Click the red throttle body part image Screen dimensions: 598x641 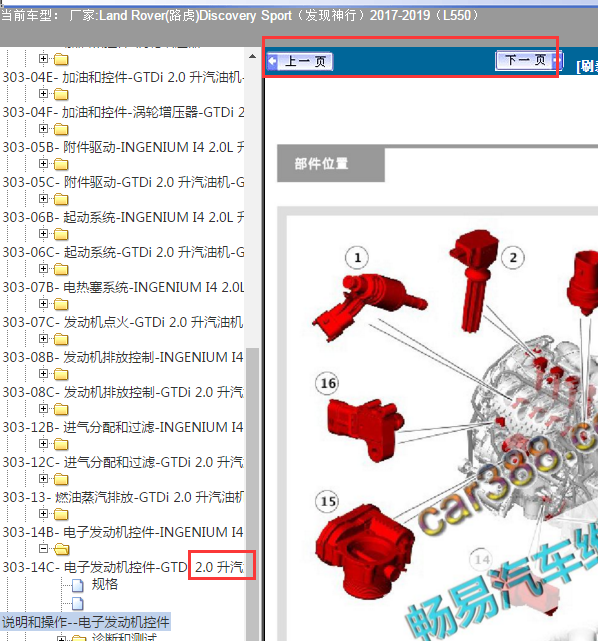click(x=364, y=552)
